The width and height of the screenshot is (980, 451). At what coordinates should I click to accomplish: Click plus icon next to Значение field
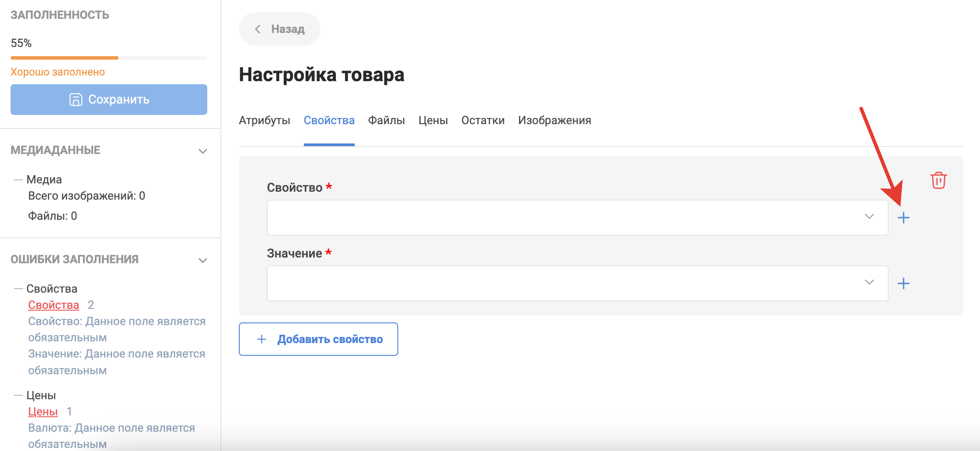903,283
